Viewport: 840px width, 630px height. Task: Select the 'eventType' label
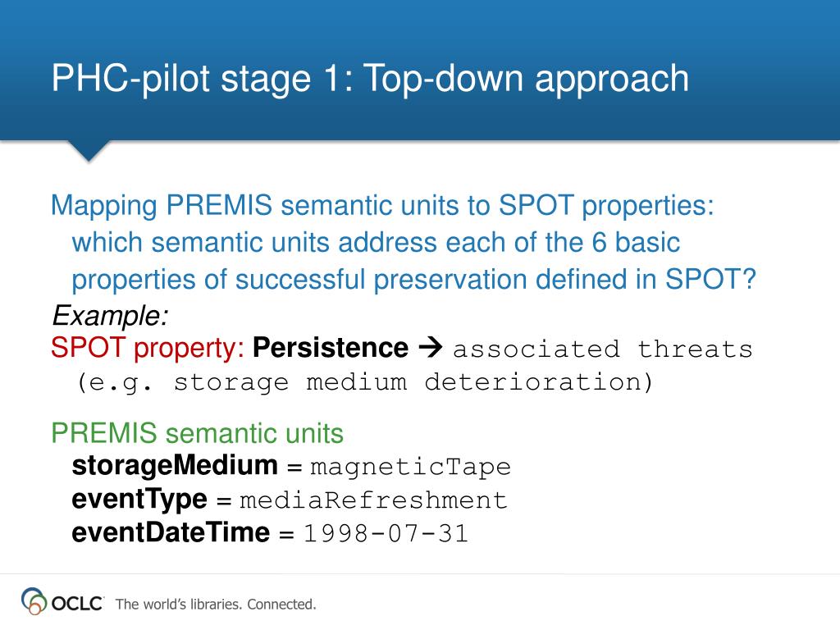coord(139,500)
